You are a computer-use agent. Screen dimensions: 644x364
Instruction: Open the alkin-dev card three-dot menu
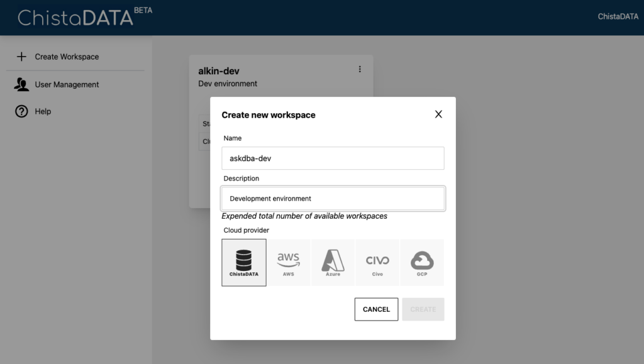click(360, 69)
